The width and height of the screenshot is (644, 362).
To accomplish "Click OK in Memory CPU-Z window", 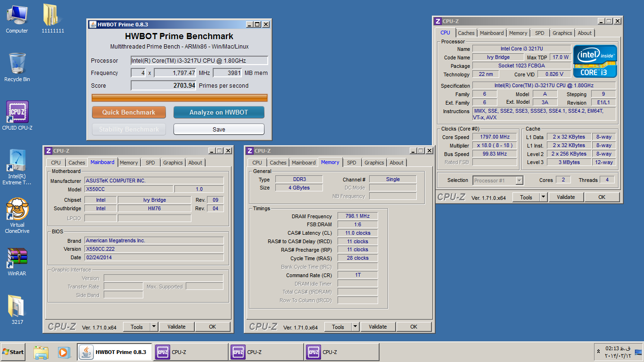I will [x=414, y=327].
